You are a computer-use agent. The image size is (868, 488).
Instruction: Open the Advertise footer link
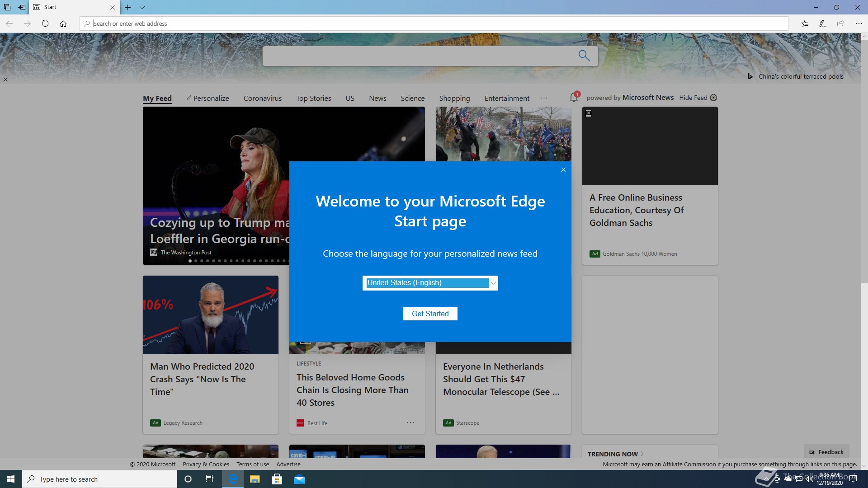pyautogui.click(x=288, y=464)
